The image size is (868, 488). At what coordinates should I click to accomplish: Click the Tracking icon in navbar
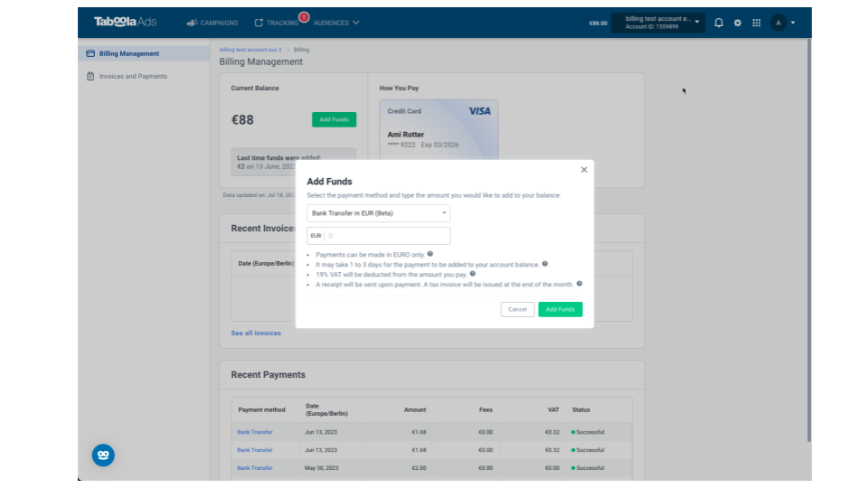[259, 23]
